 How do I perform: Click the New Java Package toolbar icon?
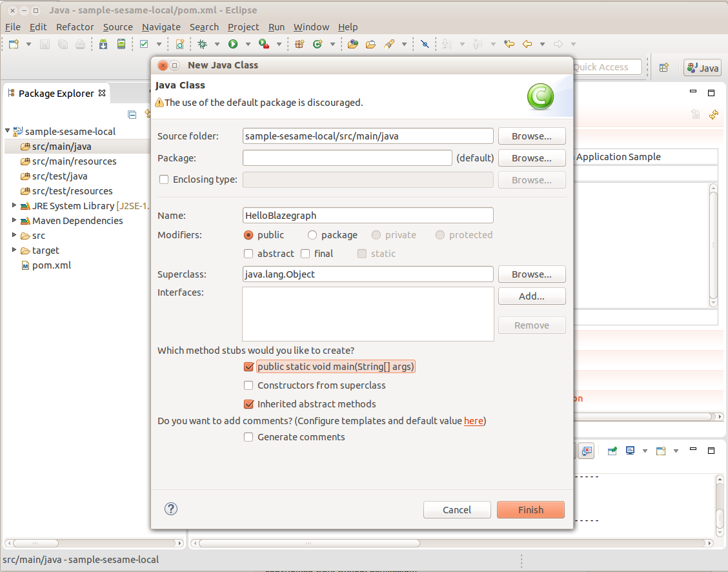(x=299, y=45)
